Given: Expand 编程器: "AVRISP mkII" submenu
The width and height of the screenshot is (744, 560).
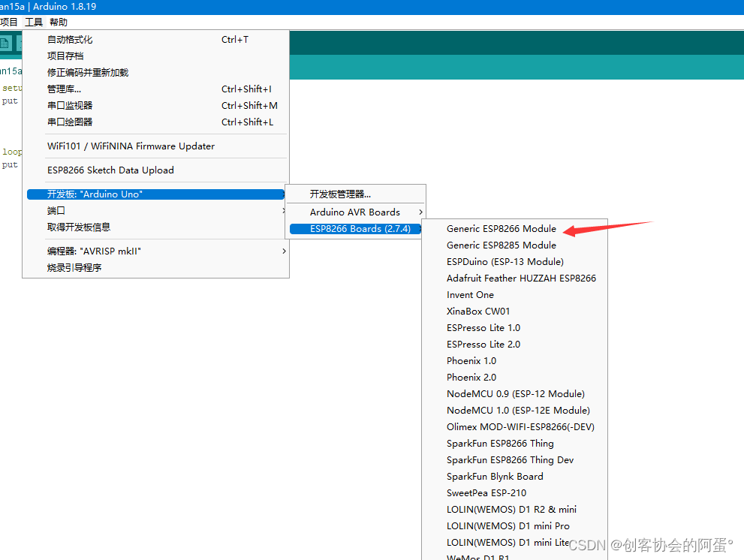Looking at the screenshot, I should [x=155, y=251].
